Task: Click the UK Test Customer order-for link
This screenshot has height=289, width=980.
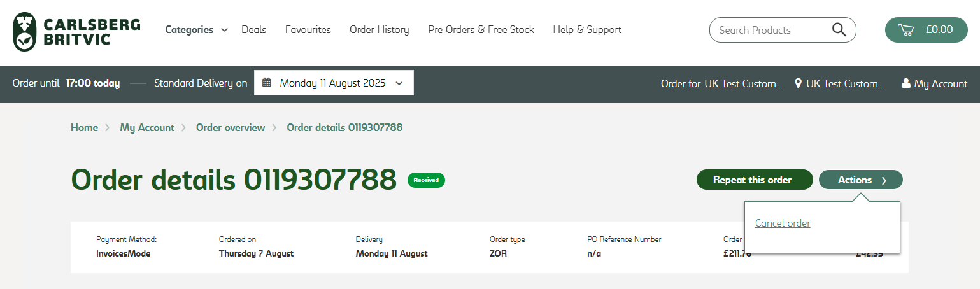Action: coord(744,83)
